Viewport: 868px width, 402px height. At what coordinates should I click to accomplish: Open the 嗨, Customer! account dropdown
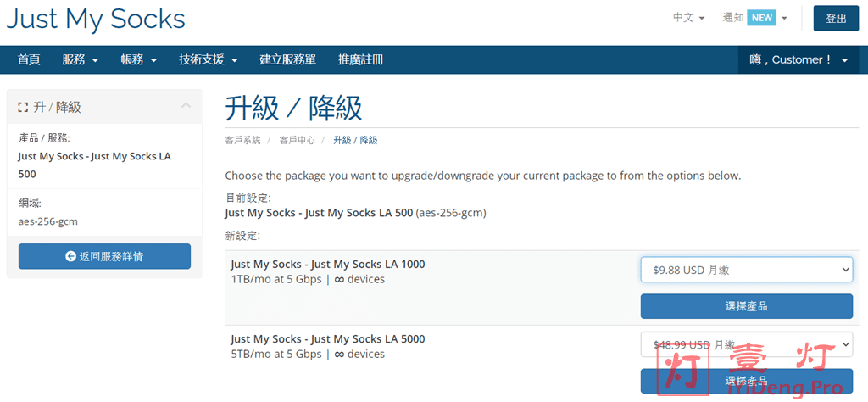798,60
